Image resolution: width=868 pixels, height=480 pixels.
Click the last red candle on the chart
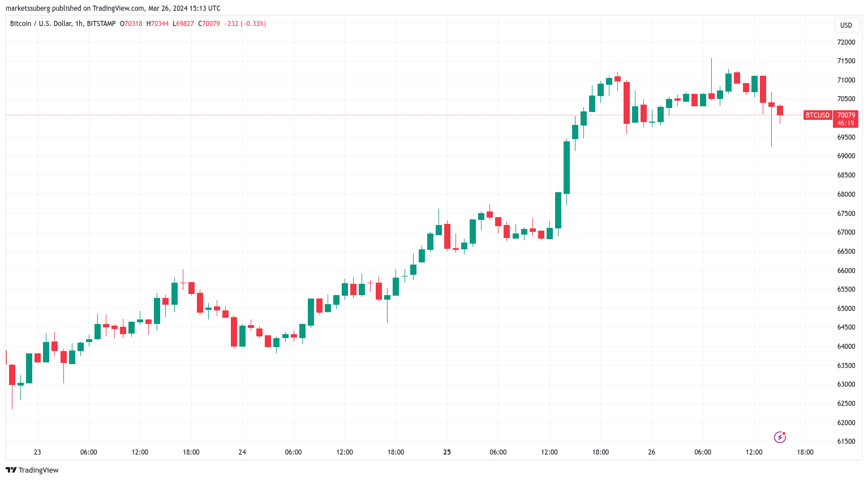pyautogui.click(x=780, y=110)
